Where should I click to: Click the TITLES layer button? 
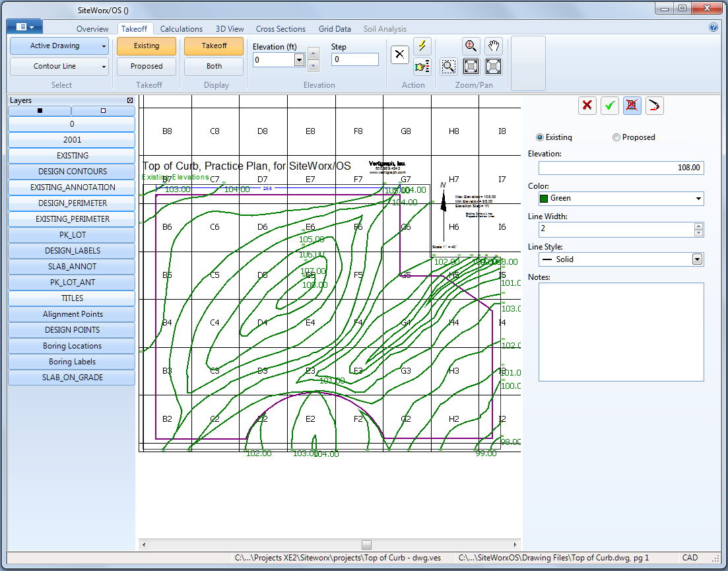[72, 298]
